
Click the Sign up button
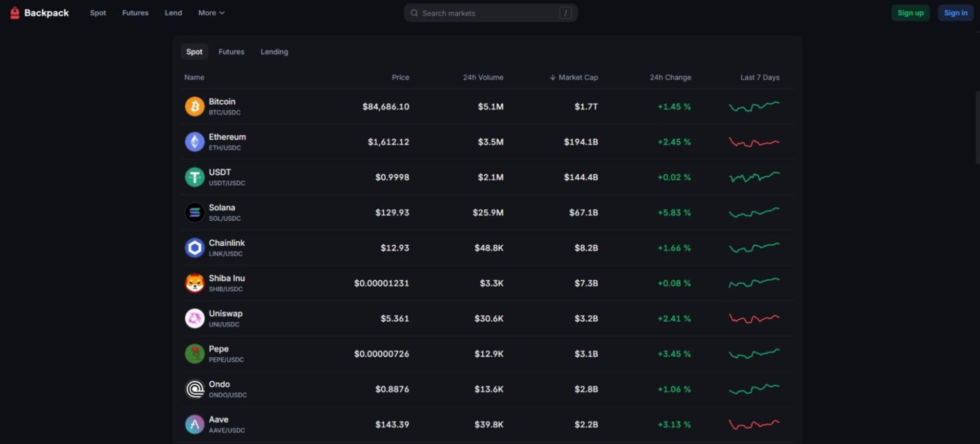tap(911, 13)
